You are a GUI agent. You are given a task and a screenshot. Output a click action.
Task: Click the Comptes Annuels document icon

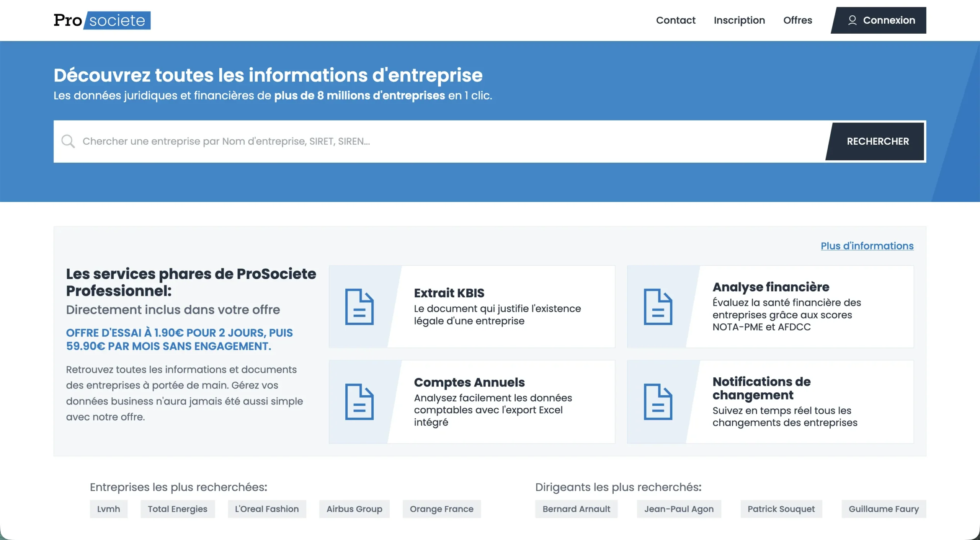(x=359, y=401)
